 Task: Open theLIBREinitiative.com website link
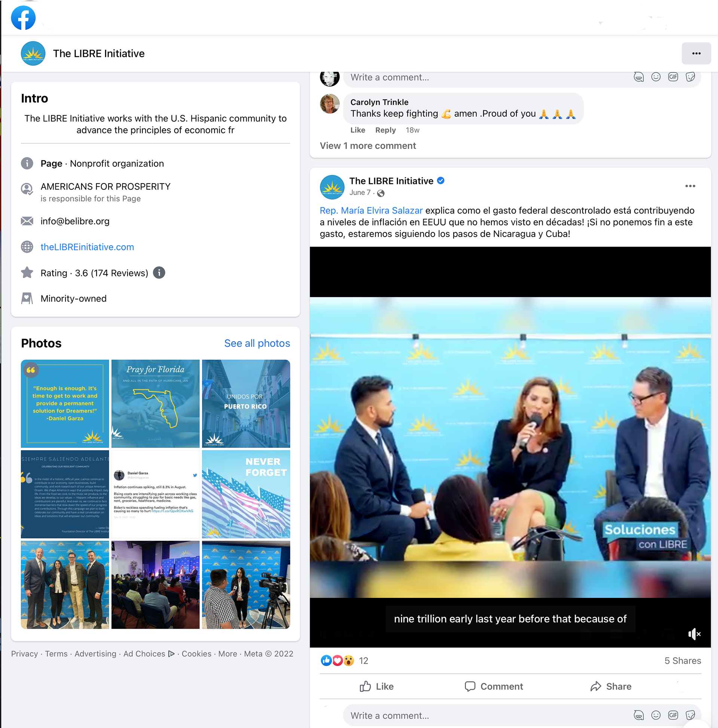click(x=87, y=247)
